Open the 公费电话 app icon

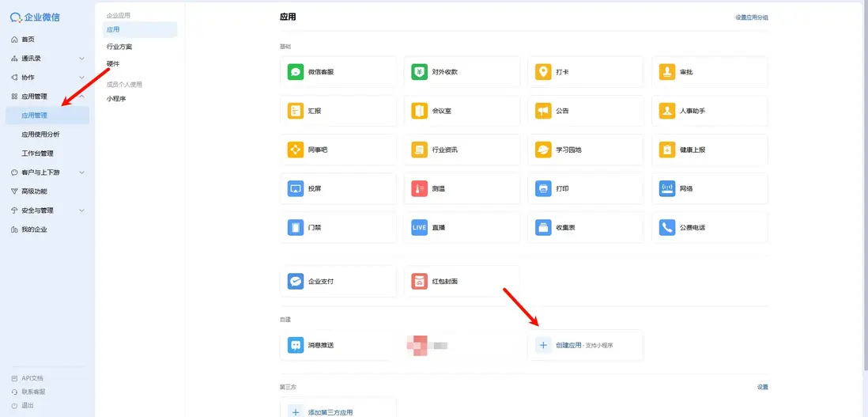point(668,228)
